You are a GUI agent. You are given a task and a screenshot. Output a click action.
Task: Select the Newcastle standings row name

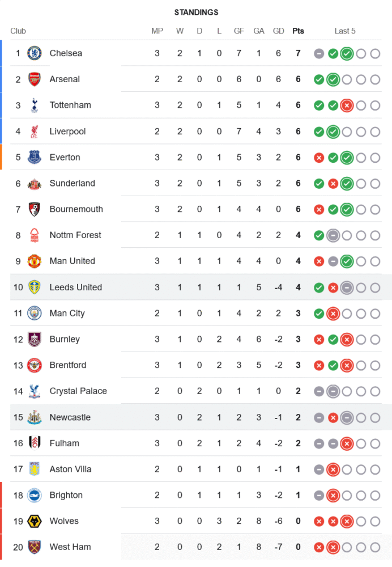pyautogui.click(x=70, y=417)
